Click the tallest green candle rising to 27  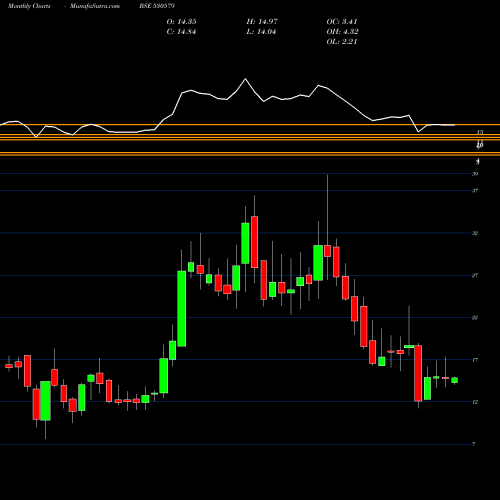[182, 309]
